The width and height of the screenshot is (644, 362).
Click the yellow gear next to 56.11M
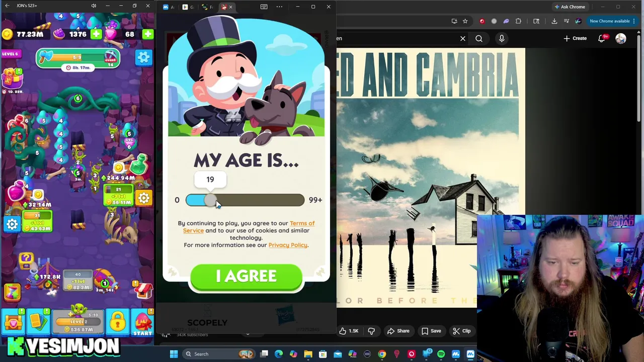(x=143, y=198)
